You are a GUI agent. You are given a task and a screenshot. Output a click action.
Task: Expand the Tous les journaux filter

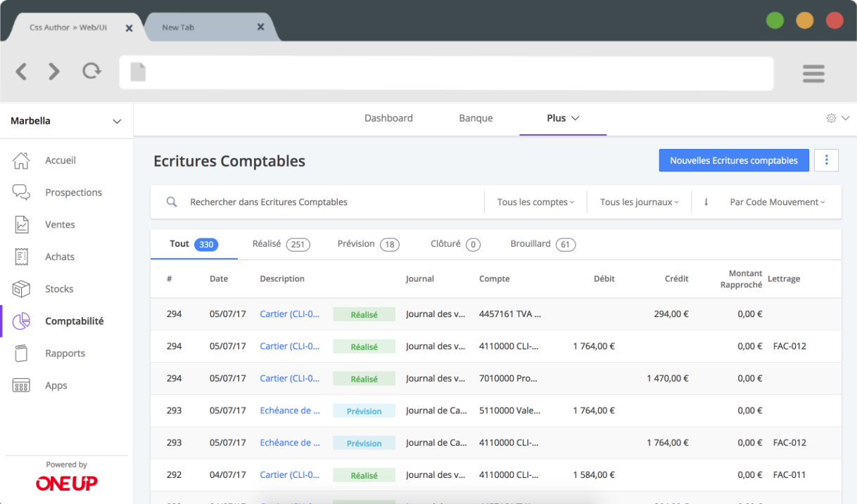639,202
